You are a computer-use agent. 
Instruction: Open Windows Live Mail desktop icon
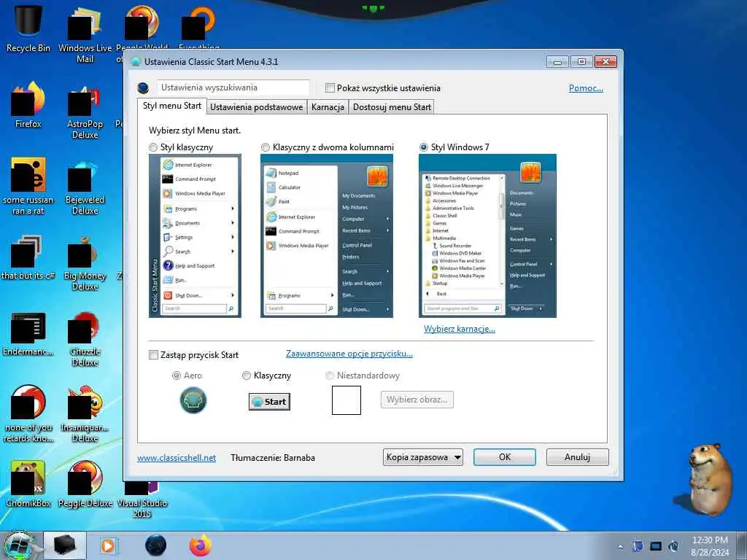tap(85, 34)
